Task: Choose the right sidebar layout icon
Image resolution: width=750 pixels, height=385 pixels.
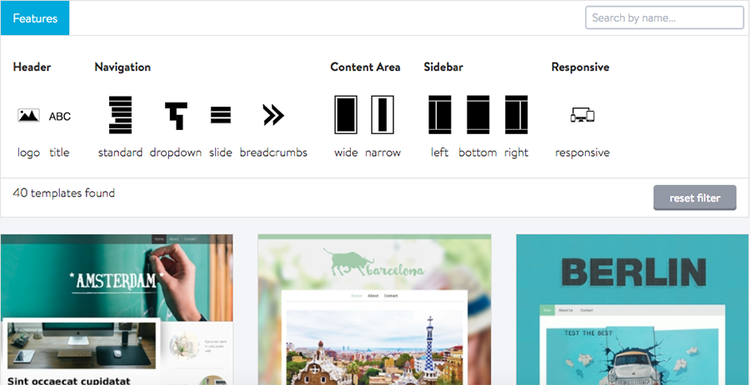Action: (516, 115)
